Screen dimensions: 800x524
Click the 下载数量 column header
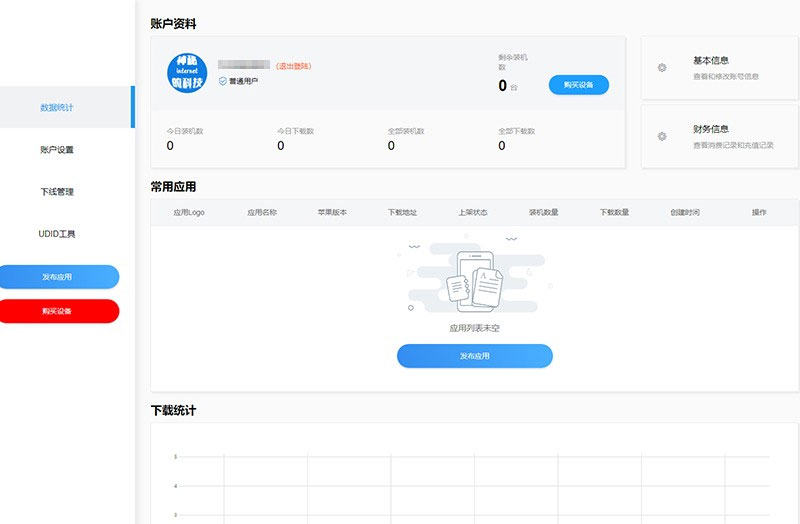tap(614, 212)
